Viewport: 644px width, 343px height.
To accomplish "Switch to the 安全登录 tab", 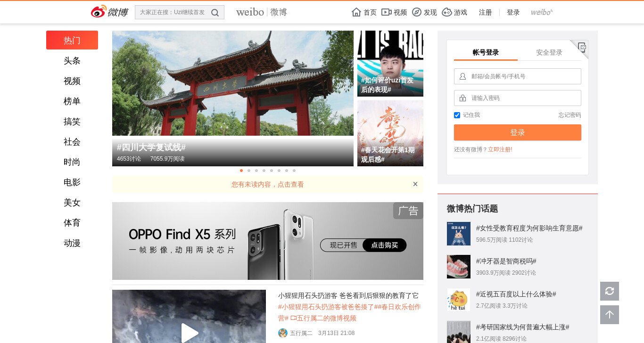I will pos(549,52).
